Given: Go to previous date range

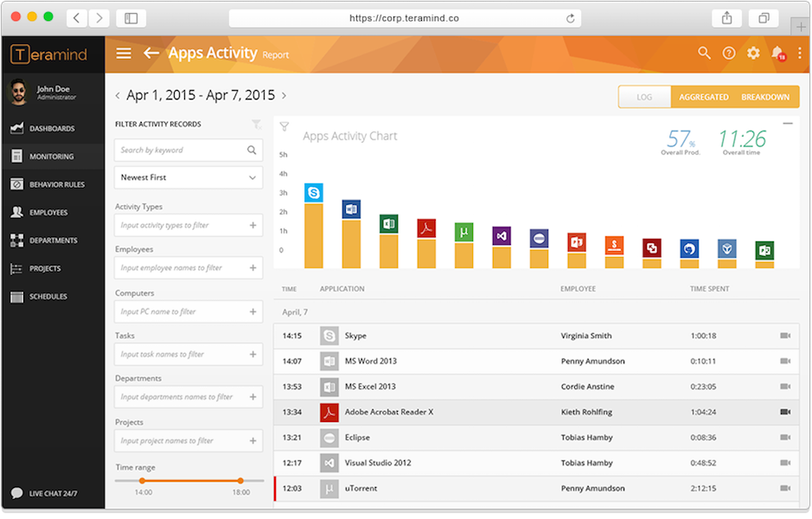Looking at the screenshot, I should tap(118, 95).
